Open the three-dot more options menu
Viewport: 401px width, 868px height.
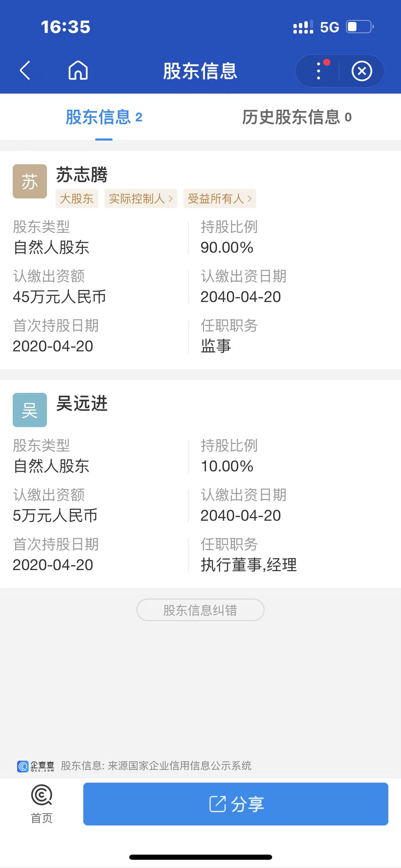pyautogui.click(x=319, y=71)
